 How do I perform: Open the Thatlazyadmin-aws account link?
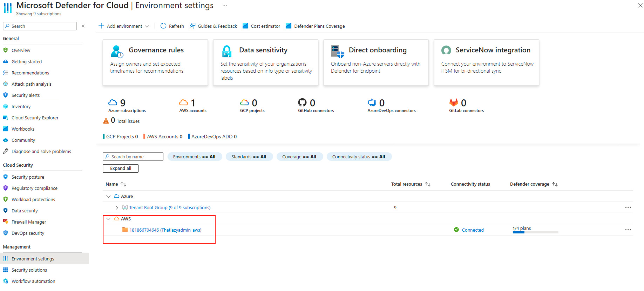point(165,230)
